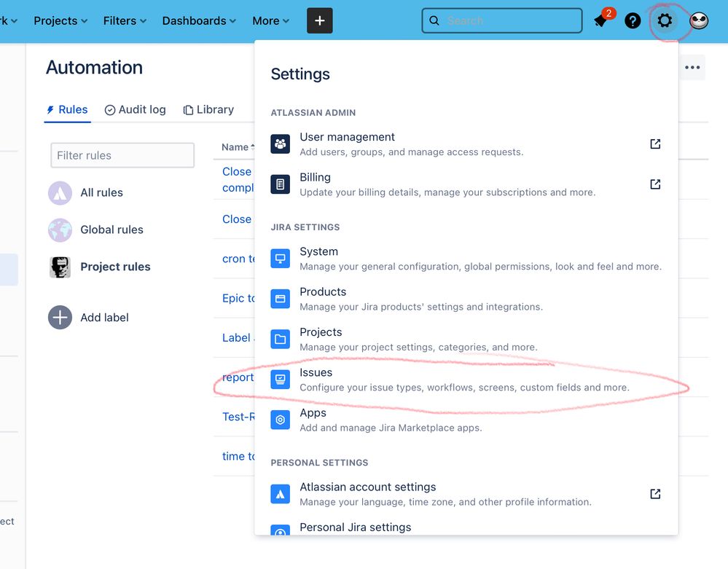
Task: Click the System monitor icon
Action: click(281, 259)
